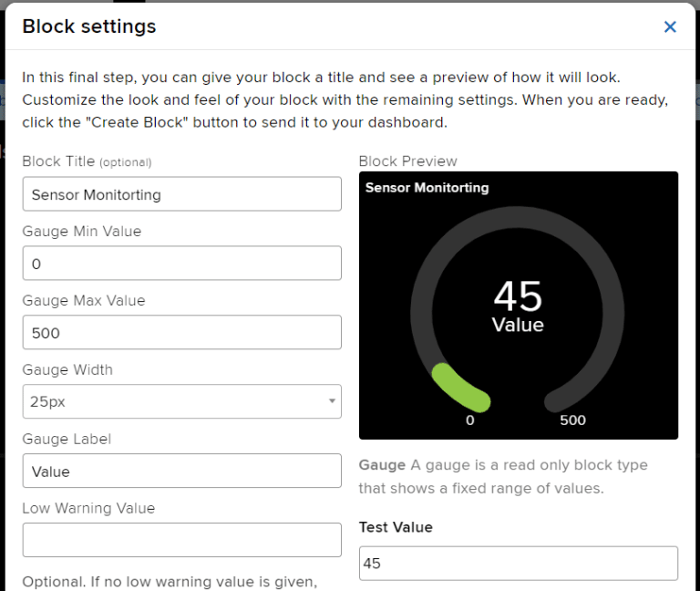Focus the Test Value input box
Image resolution: width=700 pixels, height=591 pixels.
(x=518, y=564)
